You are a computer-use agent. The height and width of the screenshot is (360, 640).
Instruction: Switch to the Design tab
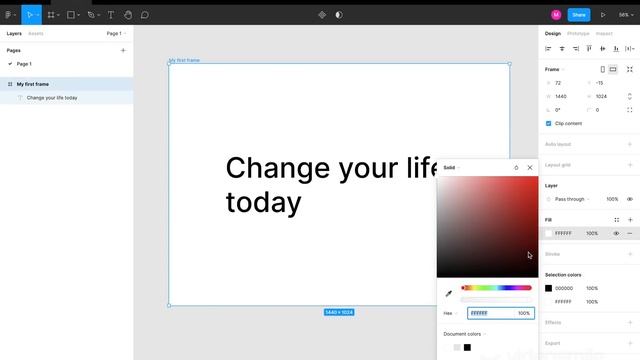click(553, 33)
